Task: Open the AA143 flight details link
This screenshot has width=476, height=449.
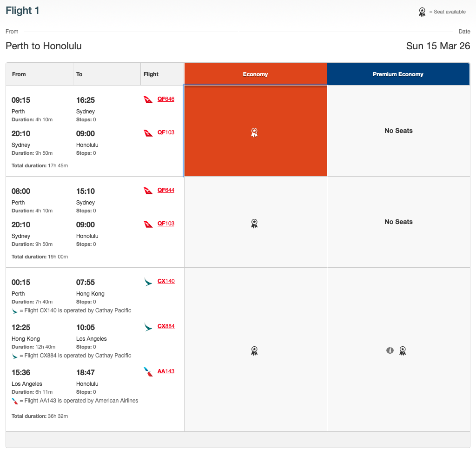Action: 166,371
